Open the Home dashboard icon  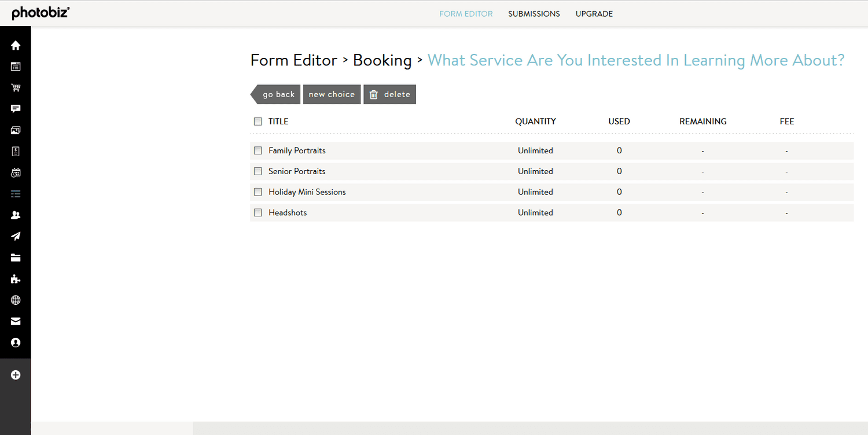click(16, 45)
